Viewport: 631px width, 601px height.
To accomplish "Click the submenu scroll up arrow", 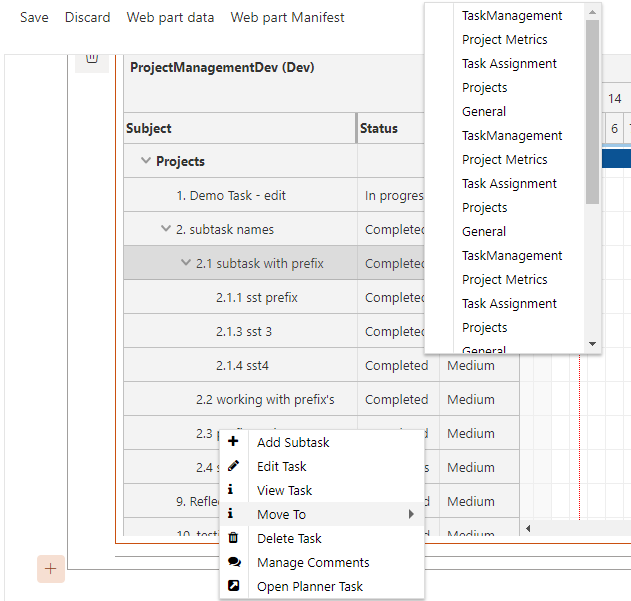I will pos(592,12).
